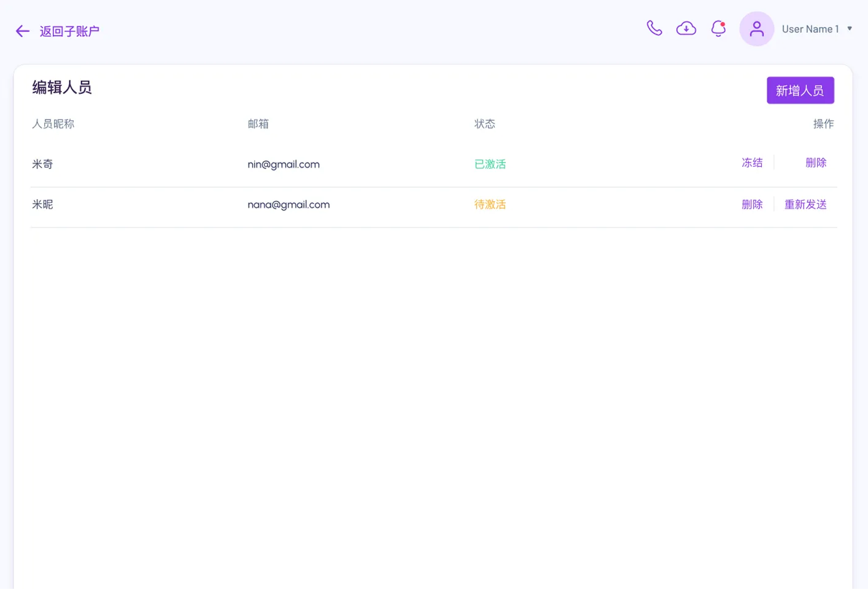868x589 pixels.
Task: Expand the User Name 1 dropdown arrow
Action: 850,29
